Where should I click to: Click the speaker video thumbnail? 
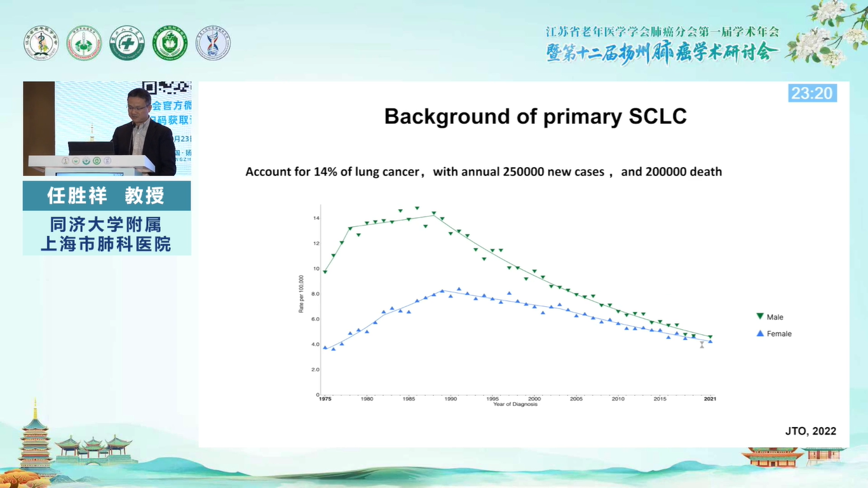(107, 128)
